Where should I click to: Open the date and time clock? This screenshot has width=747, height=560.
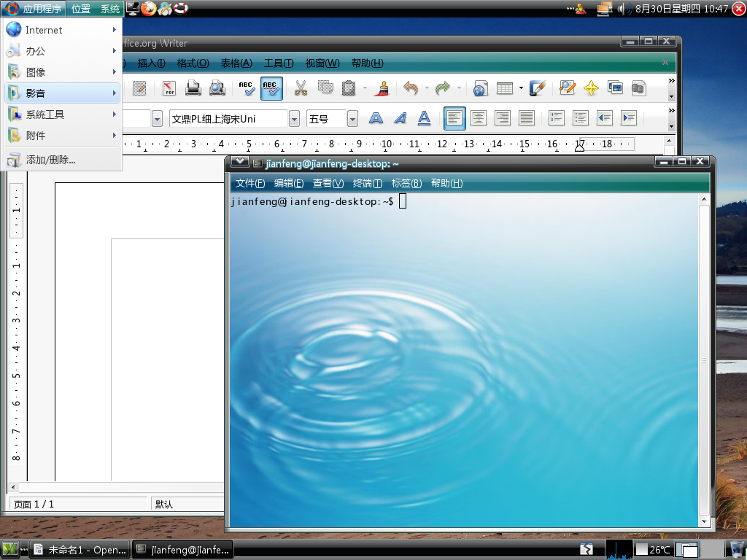click(x=682, y=9)
